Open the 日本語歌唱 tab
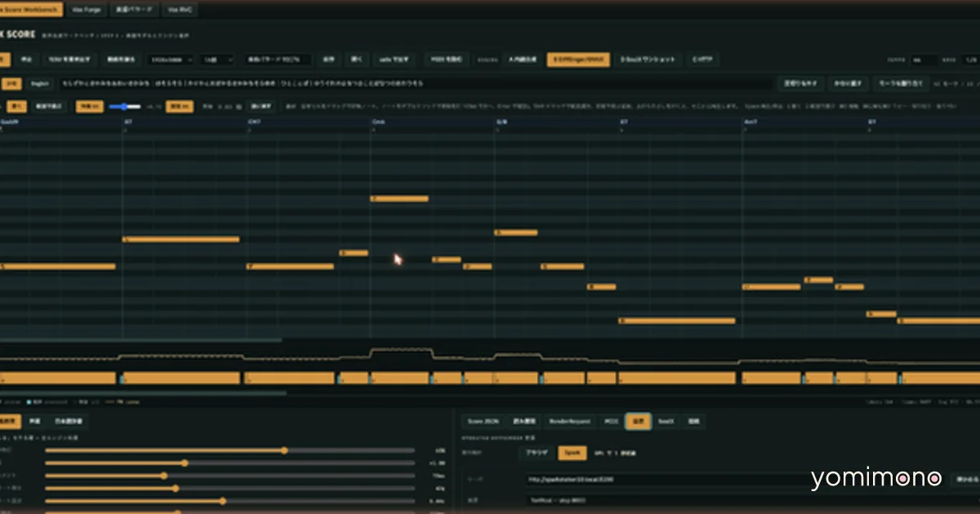Image resolution: width=980 pixels, height=514 pixels. [x=69, y=422]
